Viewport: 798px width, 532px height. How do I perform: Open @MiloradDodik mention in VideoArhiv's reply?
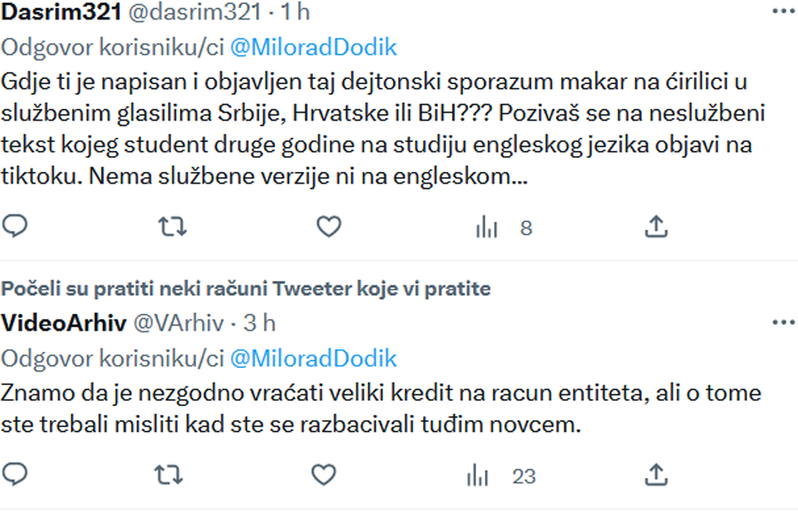(x=314, y=358)
